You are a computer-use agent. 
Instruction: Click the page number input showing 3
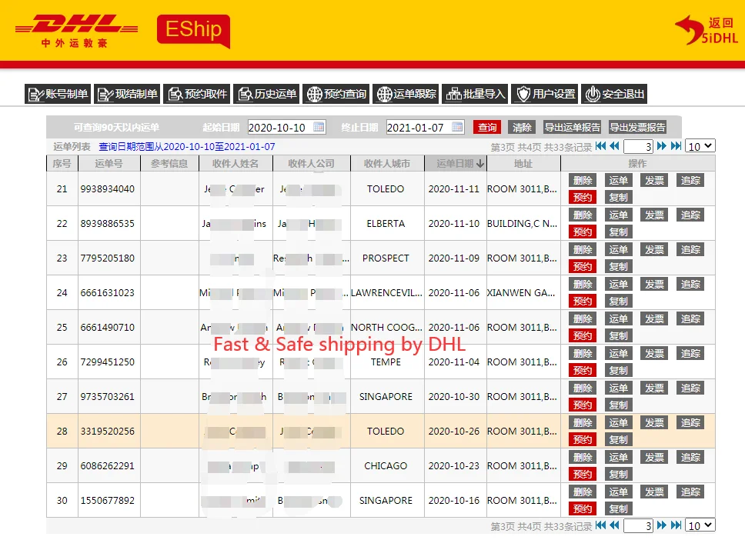(638, 145)
